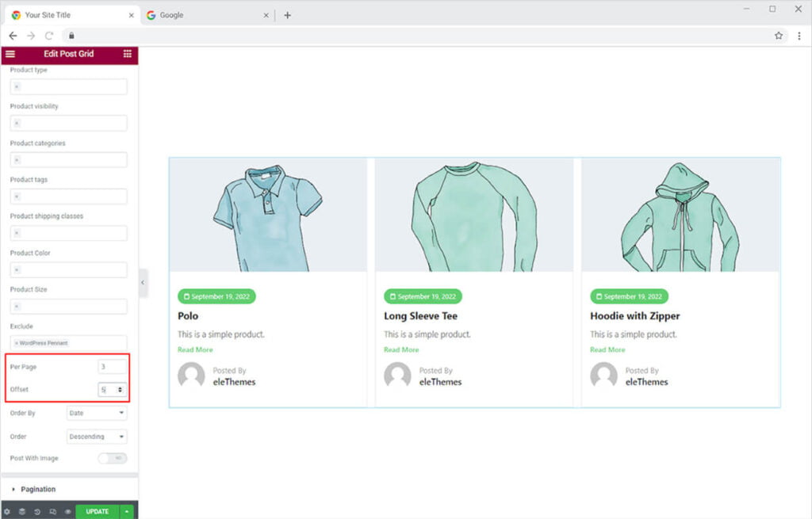
Task: Remove the WordPress Pennant exclude tag
Action: coord(17,343)
